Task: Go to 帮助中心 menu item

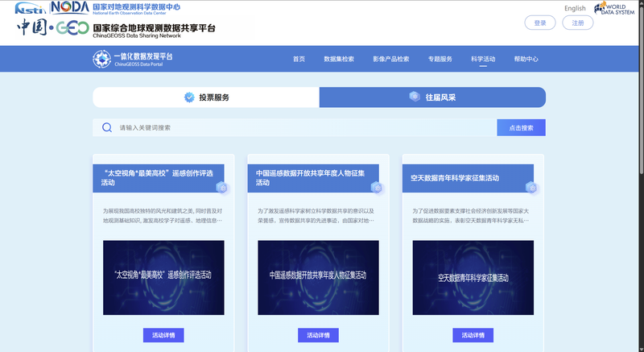Action: click(x=526, y=59)
